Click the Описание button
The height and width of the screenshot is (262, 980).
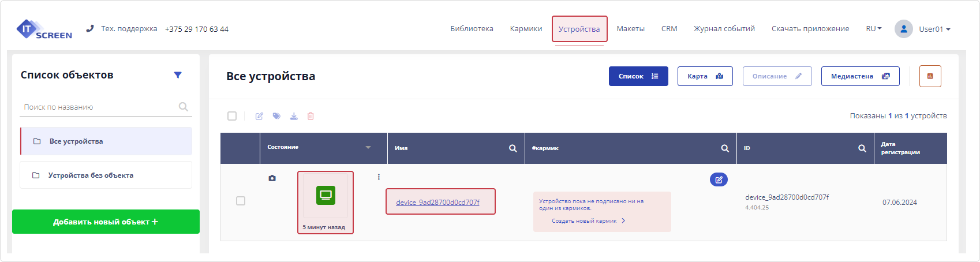pos(777,76)
